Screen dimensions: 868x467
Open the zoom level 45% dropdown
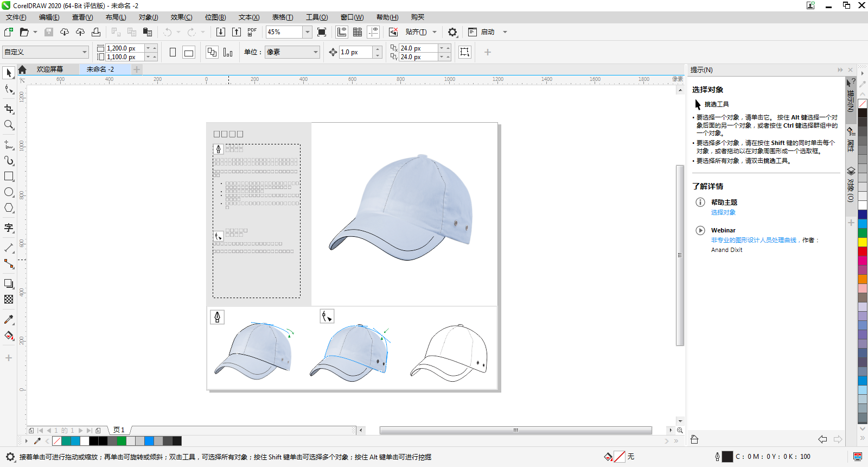coord(308,32)
